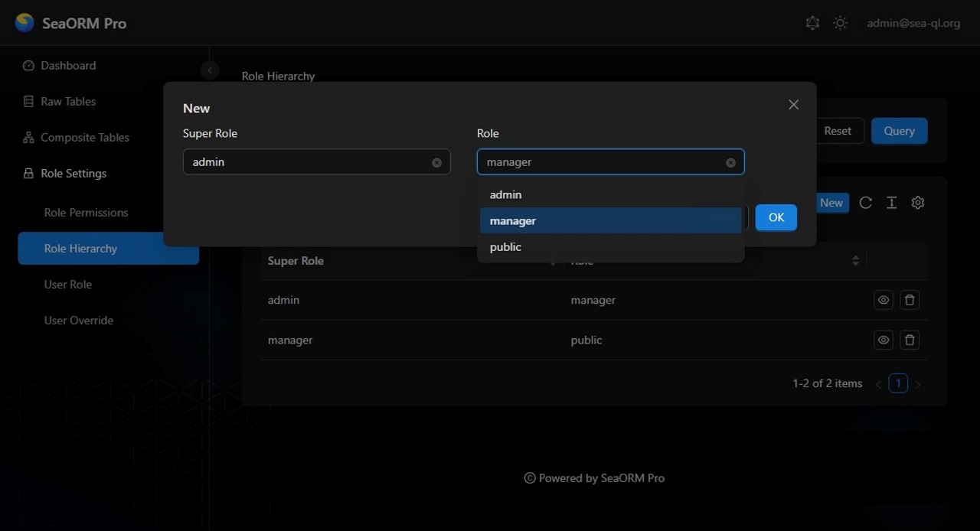Open the language/translate icon in header
The height and width of the screenshot is (531, 980).
pyautogui.click(x=812, y=23)
